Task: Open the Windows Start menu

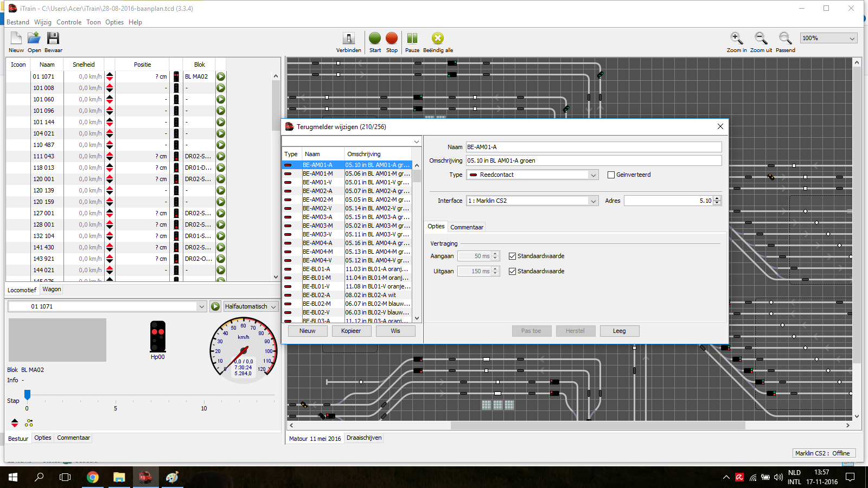Action: tap(13, 477)
